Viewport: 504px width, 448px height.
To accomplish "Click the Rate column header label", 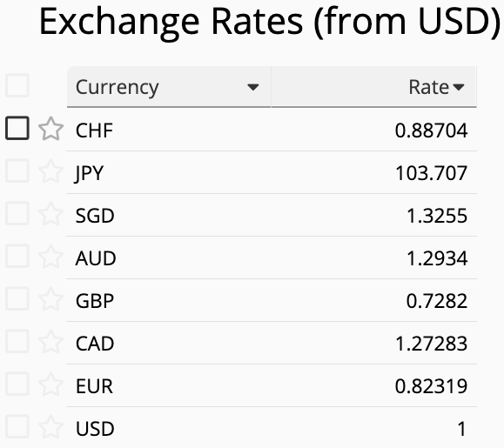I will [429, 87].
